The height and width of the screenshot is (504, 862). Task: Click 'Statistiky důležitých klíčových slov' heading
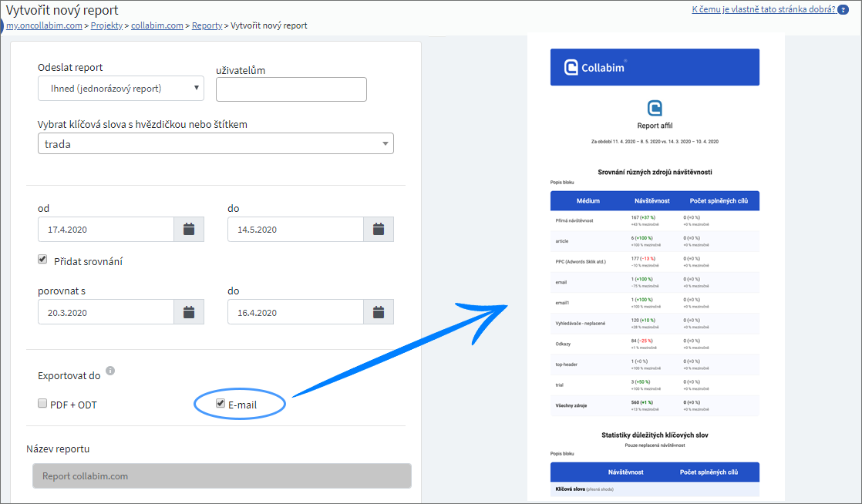(x=655, y=435)
